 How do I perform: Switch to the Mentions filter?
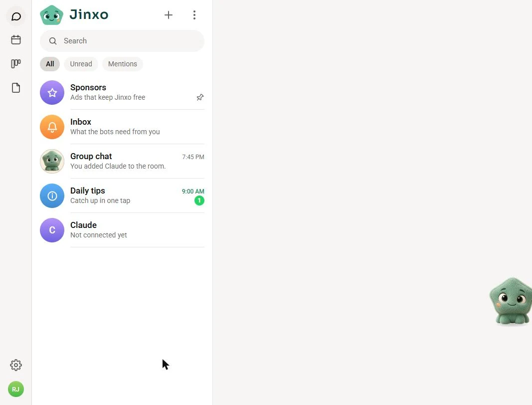point(123,64)
